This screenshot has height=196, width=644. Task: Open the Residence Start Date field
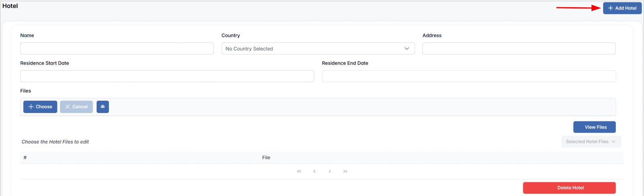(x=167, y=76)
